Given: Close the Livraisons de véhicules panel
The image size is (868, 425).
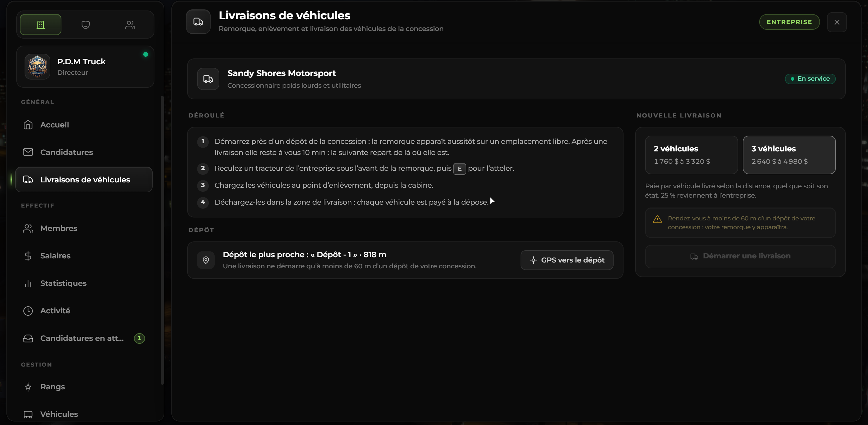Looking at the screenshot, I should 837,22.
